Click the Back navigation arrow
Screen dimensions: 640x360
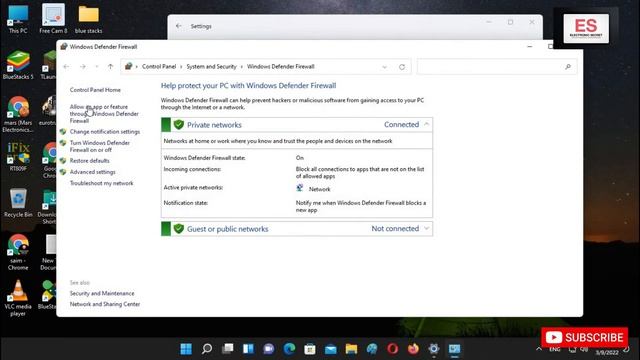point(67,67)
